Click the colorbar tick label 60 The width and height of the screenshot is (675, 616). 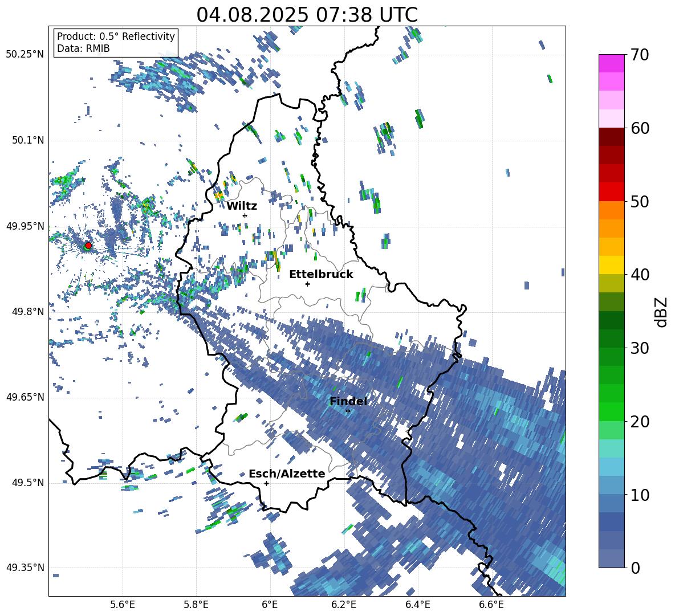[639, 128]
